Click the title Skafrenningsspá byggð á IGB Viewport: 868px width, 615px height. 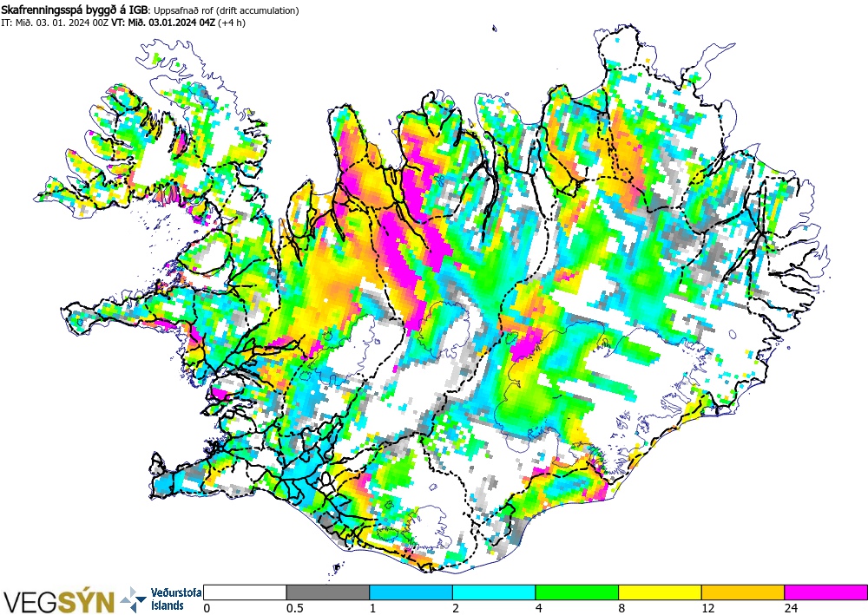coord(75,10)
